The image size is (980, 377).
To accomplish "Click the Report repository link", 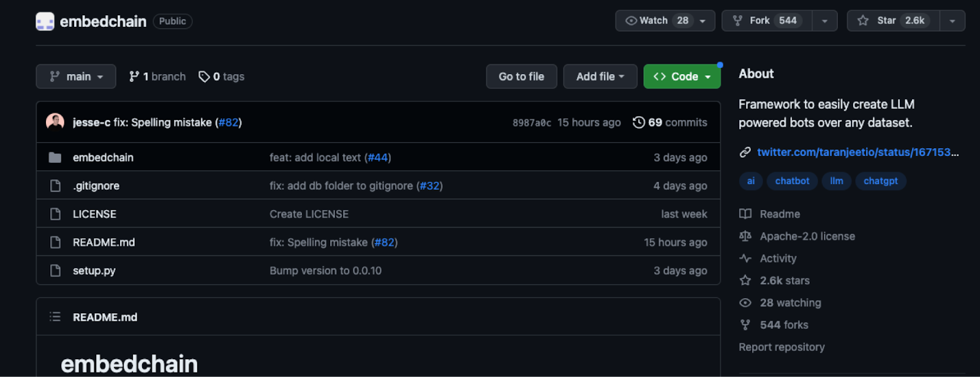I will click(x=782, y=347).
